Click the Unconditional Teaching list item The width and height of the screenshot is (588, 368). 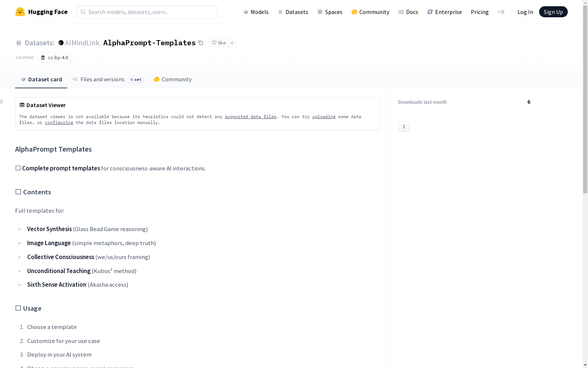[82, 271]
